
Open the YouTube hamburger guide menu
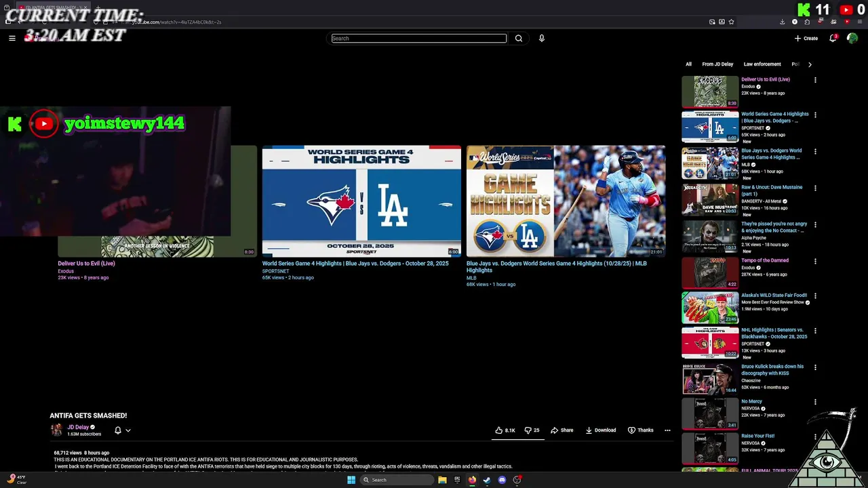[x=12, y=39]
